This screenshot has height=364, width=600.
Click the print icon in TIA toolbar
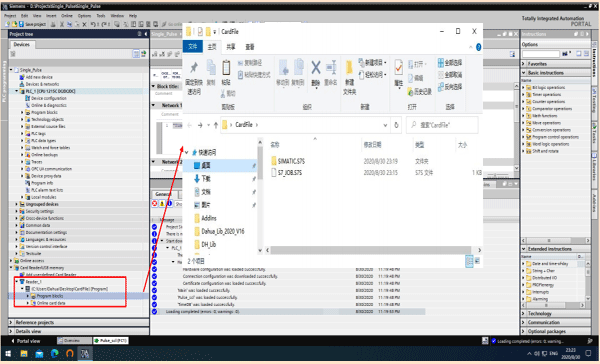(53, 24)
